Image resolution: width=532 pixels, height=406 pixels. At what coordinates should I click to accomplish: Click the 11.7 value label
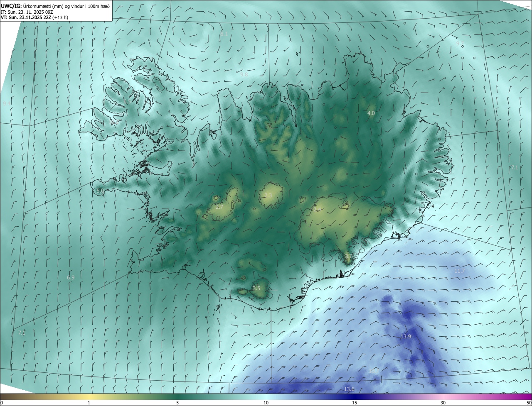(x=459, y=271)
